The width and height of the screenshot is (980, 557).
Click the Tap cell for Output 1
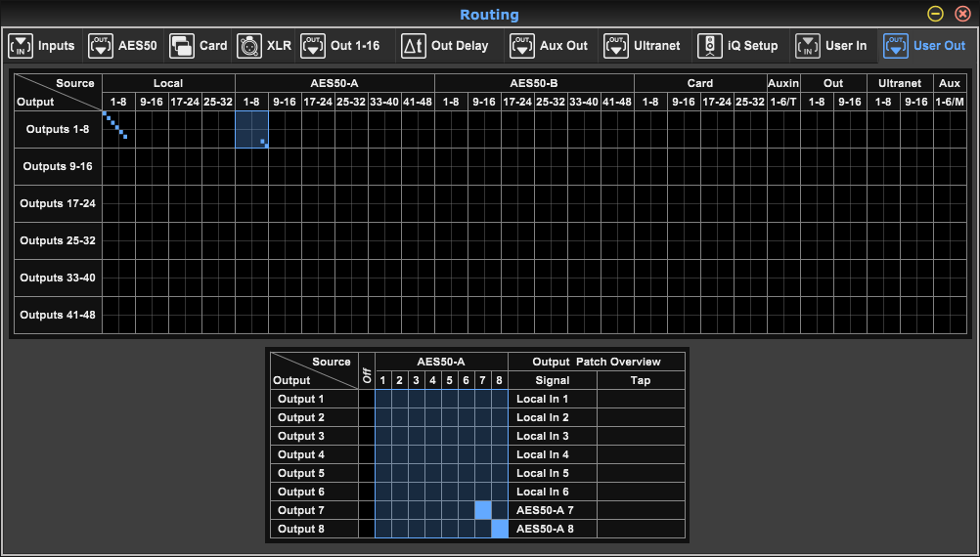(x=642, y=399)
